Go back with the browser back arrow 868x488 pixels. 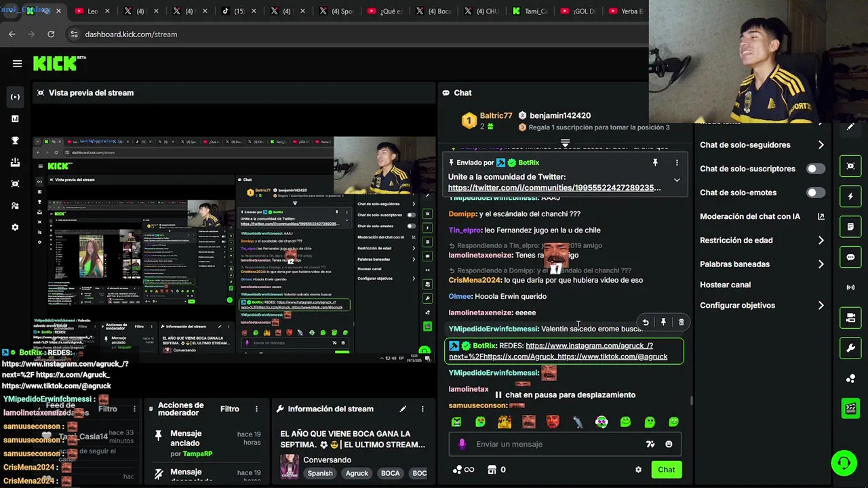pyautogui.click(x=12, y=34)
